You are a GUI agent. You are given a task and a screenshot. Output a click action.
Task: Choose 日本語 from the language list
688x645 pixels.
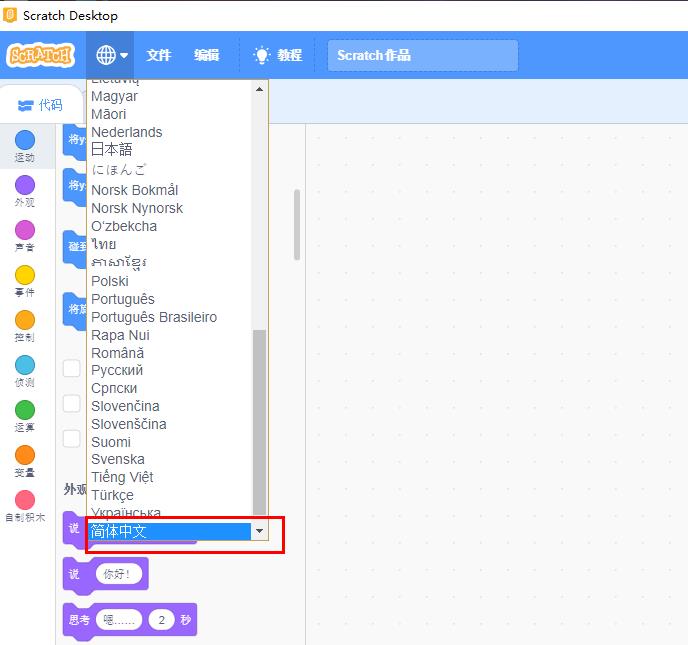[x=112, y=150]
